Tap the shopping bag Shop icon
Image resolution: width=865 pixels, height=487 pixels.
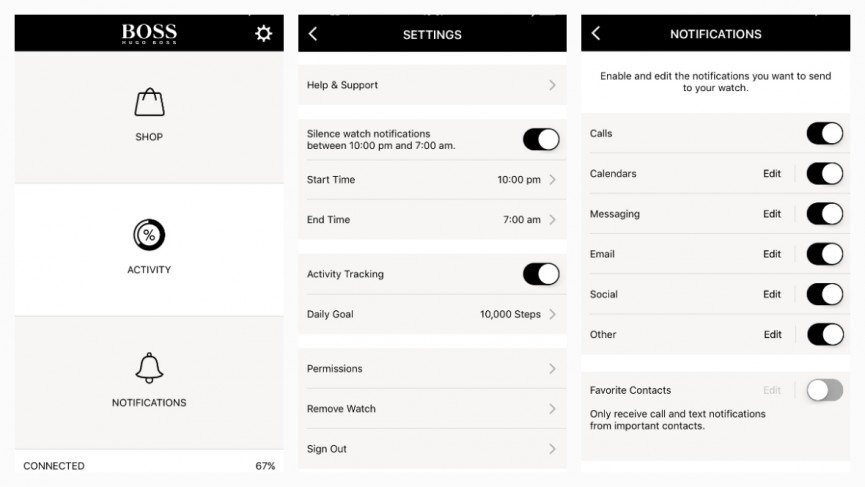(149, 102)
